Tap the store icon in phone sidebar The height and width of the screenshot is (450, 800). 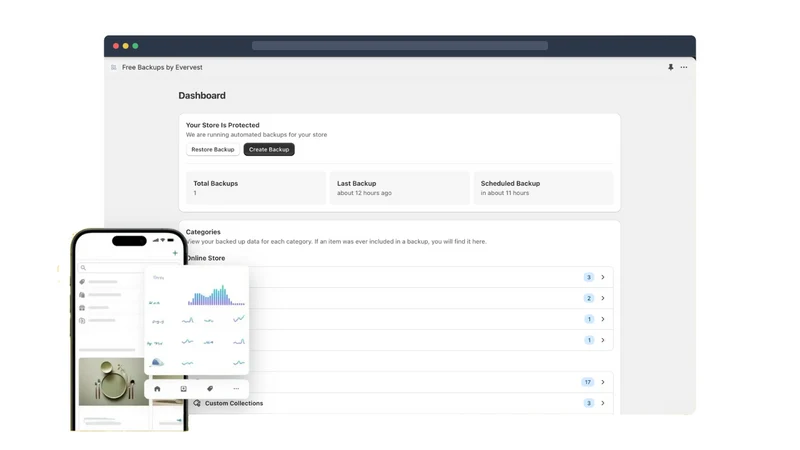coord(82,308)
